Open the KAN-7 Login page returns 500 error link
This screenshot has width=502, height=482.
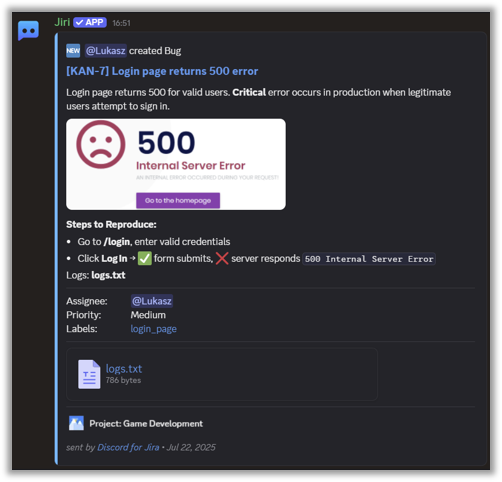click(162, 71)
